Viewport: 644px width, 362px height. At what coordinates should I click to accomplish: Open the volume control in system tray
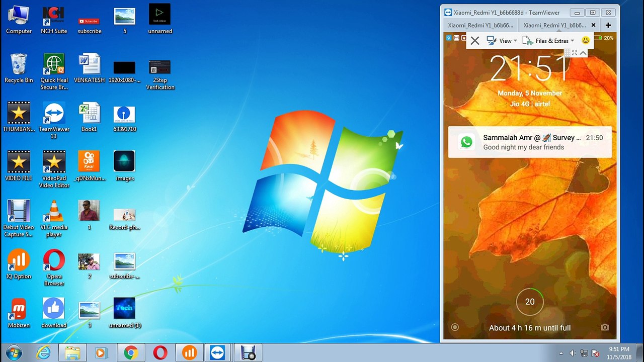click(x=573, y=353)
